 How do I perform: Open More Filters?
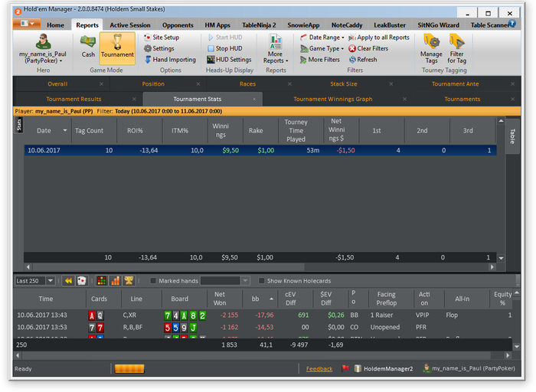(x=320, y=60)
